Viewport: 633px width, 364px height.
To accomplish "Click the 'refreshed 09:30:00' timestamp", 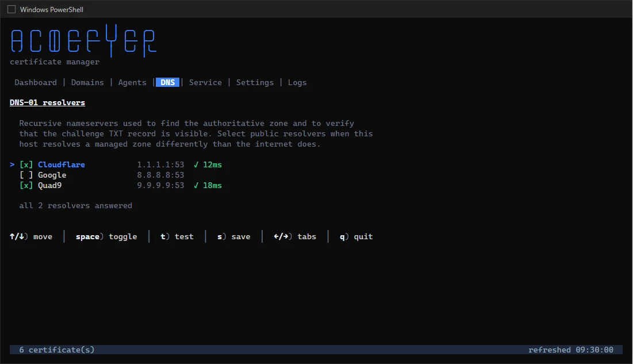I will 571,350.
